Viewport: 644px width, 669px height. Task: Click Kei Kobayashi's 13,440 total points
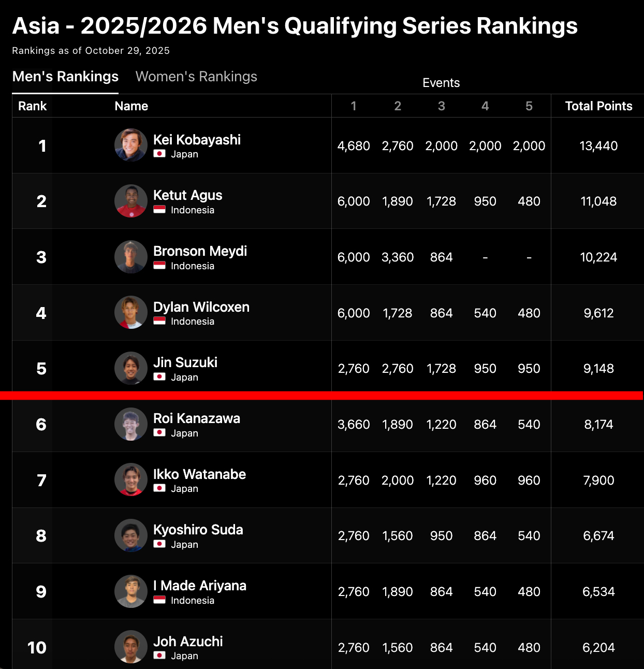tap(598, 146)
